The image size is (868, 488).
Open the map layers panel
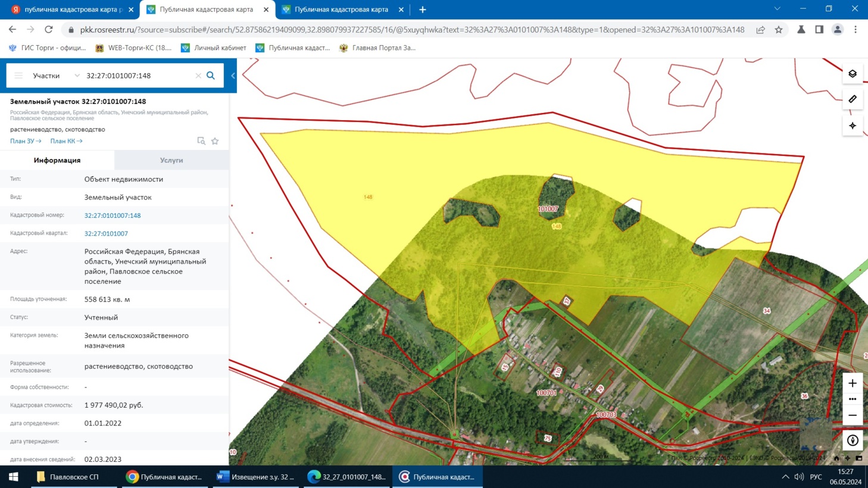click(x=853, y=74)
